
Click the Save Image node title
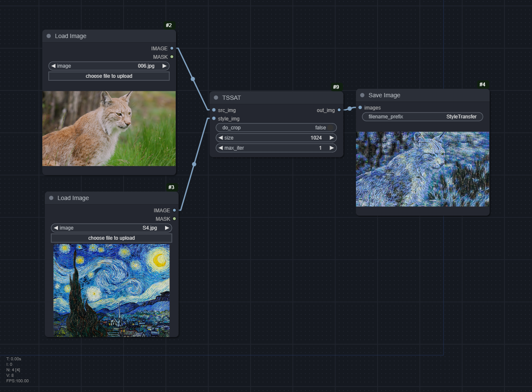tap(384, 95)
